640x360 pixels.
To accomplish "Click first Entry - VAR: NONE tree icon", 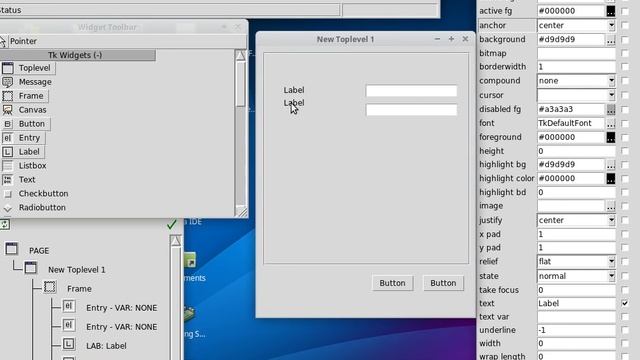I will tap(69, 306).
